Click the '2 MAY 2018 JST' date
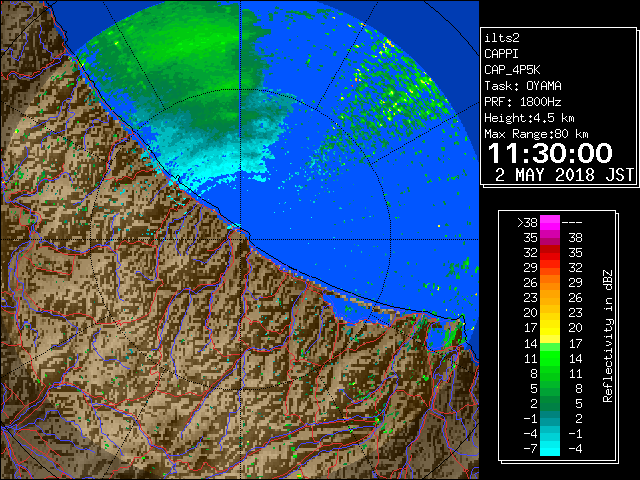 564,175
